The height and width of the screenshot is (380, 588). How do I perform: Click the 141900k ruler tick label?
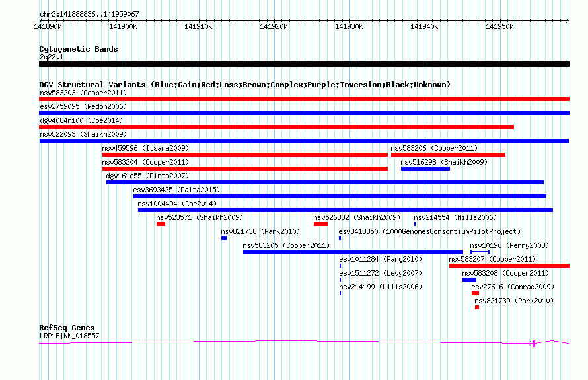[123, 26]
